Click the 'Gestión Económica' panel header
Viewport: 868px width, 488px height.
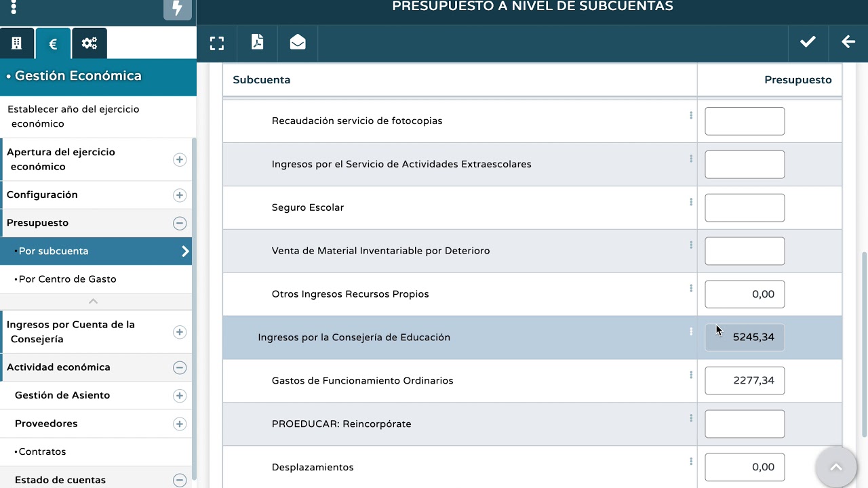pos(98,77)
